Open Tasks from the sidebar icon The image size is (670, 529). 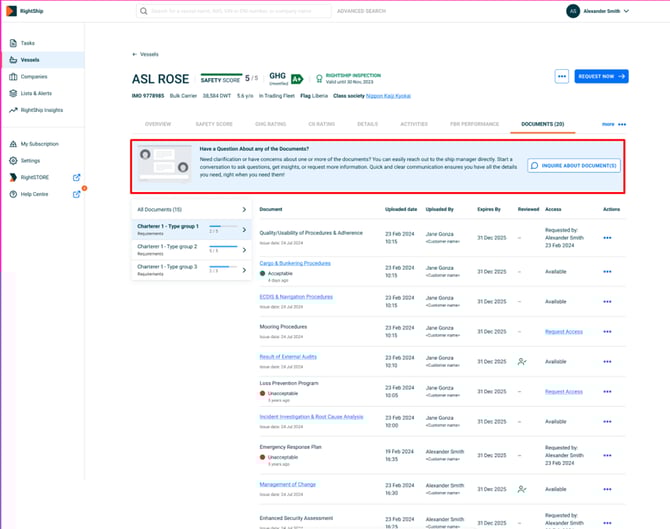click(x=13, y=43)
